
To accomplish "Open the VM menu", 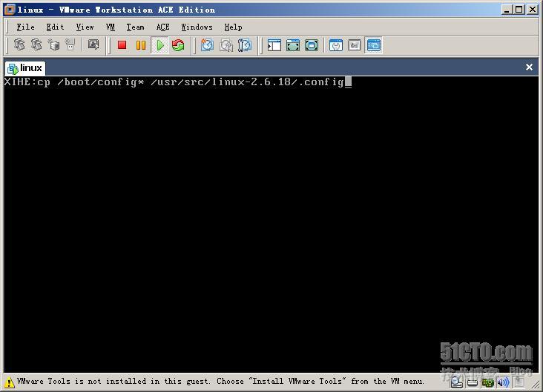I will pyautogui.click(x=111, y=27).
